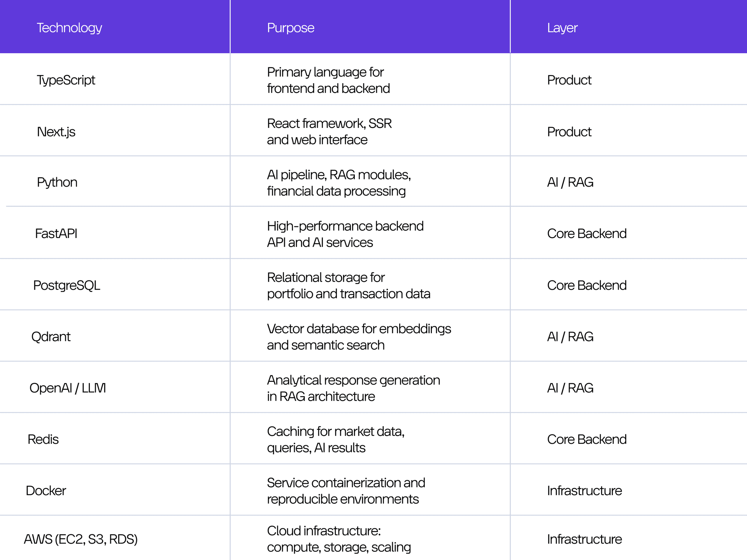The width and height of the screenshot is (747, 560).
Task: Select the Next.js technology cell
Action: pyautogui.click(x=56, y=132)
